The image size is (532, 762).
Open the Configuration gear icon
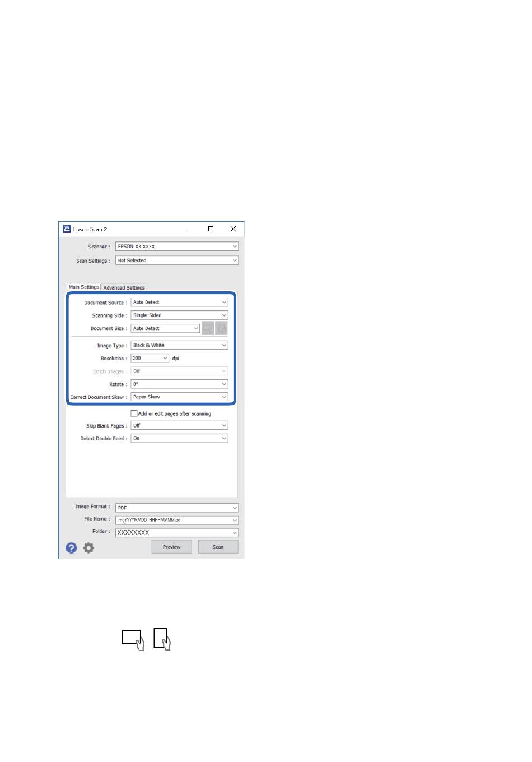pos(88,548)
